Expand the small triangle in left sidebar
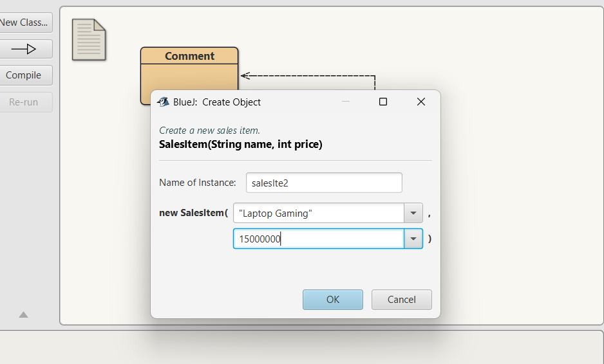This screenshot has width=604, height=364. [23, 314]
